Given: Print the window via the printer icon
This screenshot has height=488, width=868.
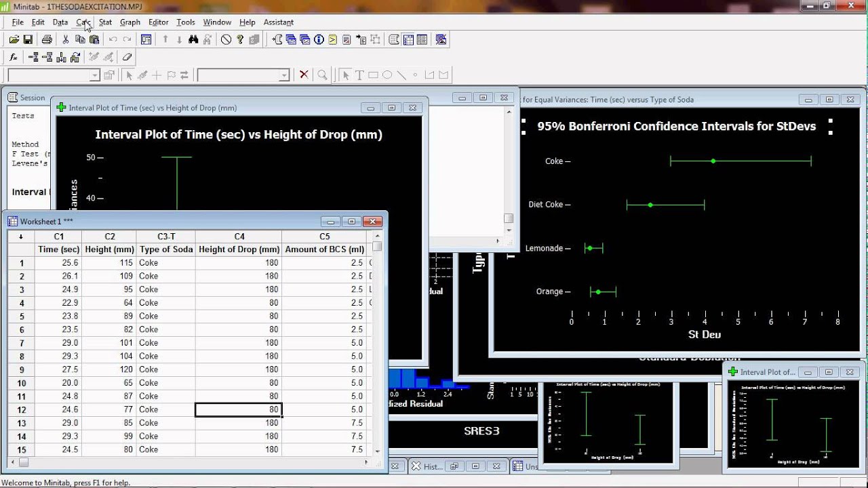Looking at the screenshot, I should coord(47,40).
